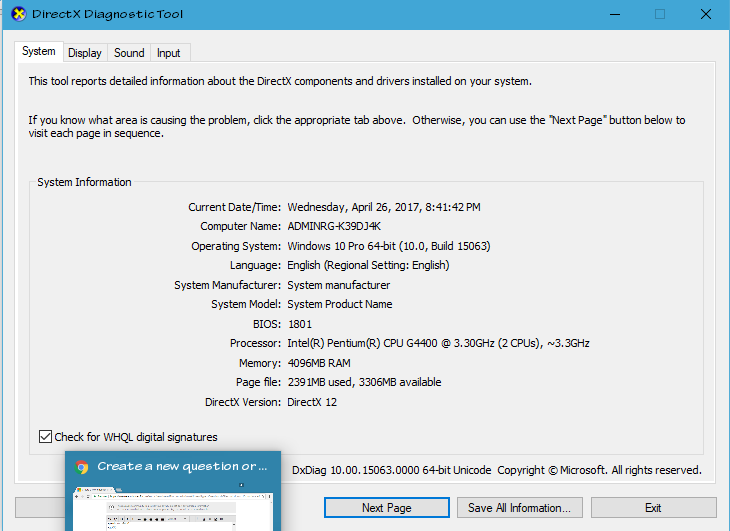The image size is (730, 531).
Task: Click the Chrome icon in taskbar preview
Action: coord(82,467)
